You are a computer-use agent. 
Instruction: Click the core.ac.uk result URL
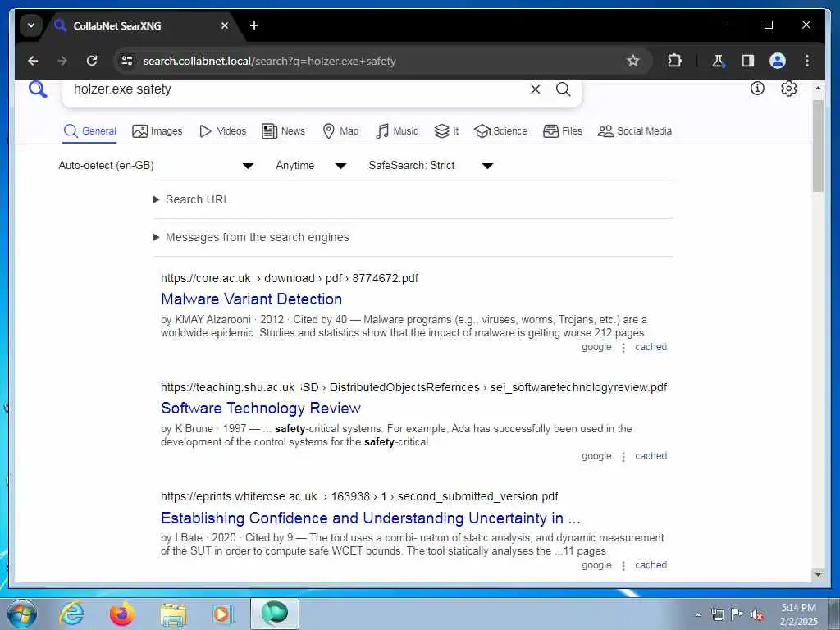pos(290,279)
